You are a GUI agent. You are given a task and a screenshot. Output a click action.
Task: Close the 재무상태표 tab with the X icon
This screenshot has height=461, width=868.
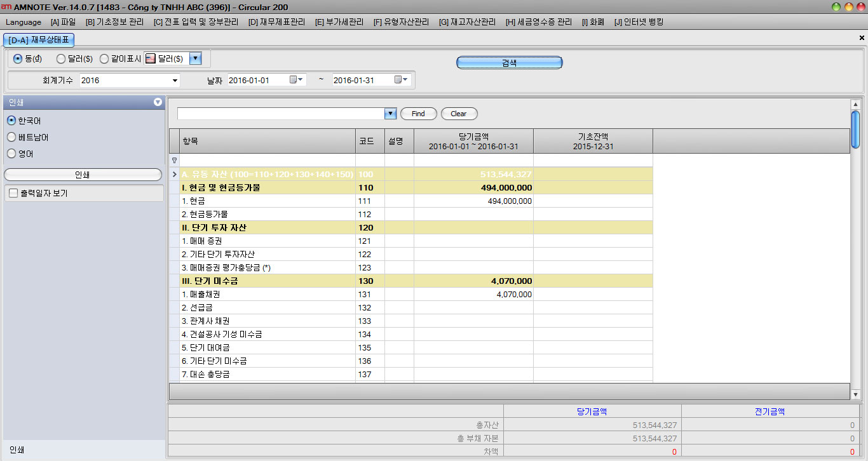tap(862, 38)
